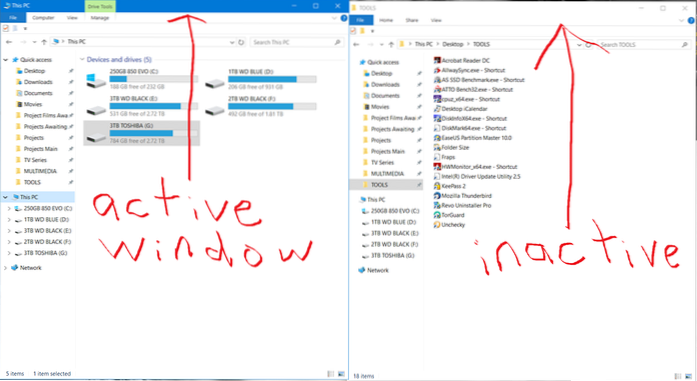Open File menu in This PC window

point(13,18)
